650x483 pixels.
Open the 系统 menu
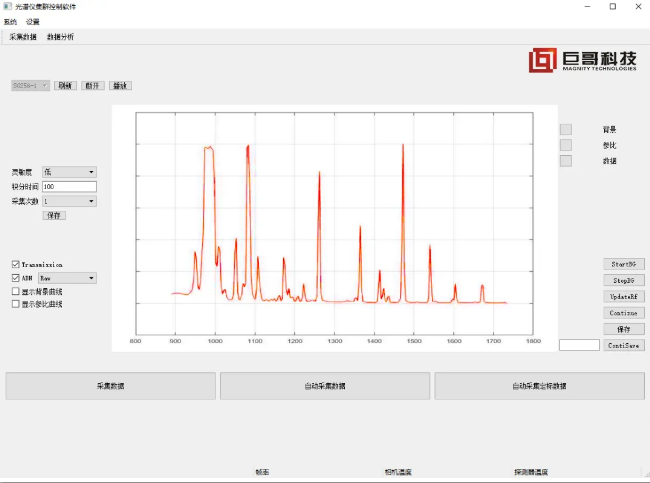point(10,21)
